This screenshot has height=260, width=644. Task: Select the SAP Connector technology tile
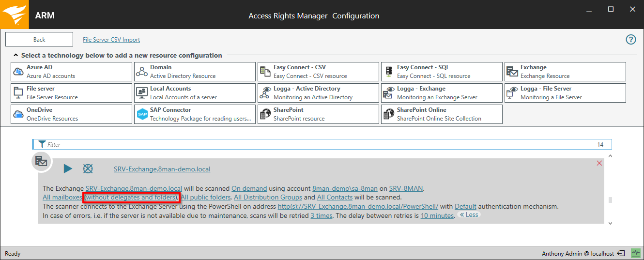tap(195, 114)
